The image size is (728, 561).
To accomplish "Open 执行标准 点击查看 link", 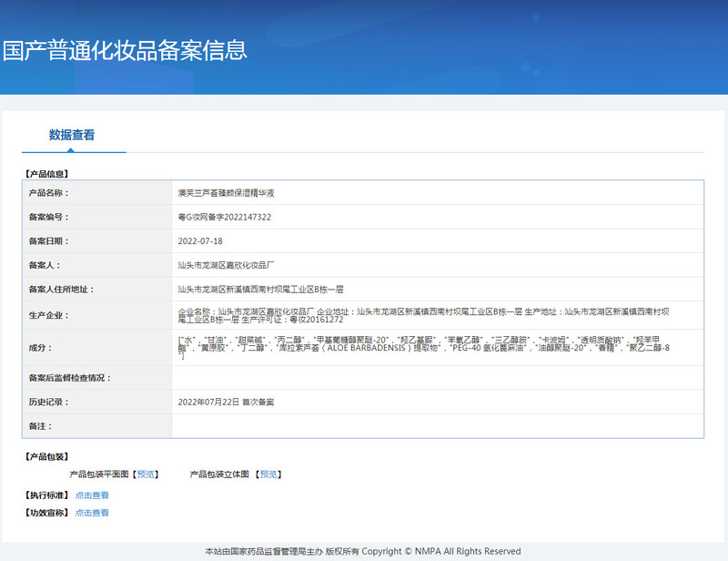I will coord(92,495).
